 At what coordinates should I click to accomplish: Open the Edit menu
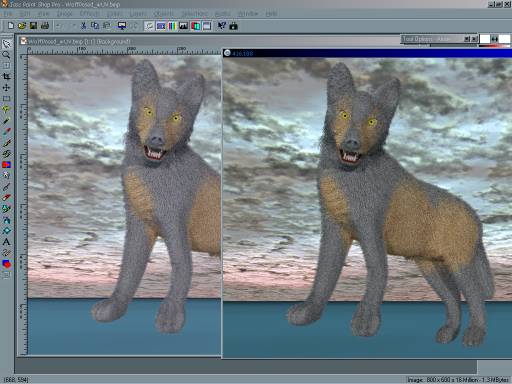(x=25, y=14)
